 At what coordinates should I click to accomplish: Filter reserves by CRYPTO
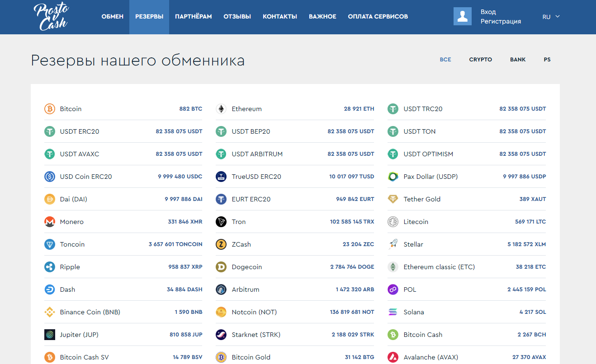[481, 60]
